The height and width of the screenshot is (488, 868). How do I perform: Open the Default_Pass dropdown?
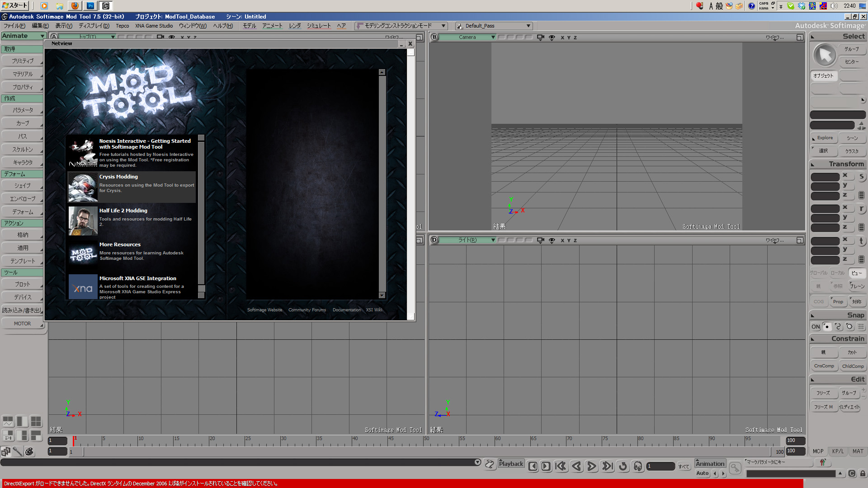(528, 26)
